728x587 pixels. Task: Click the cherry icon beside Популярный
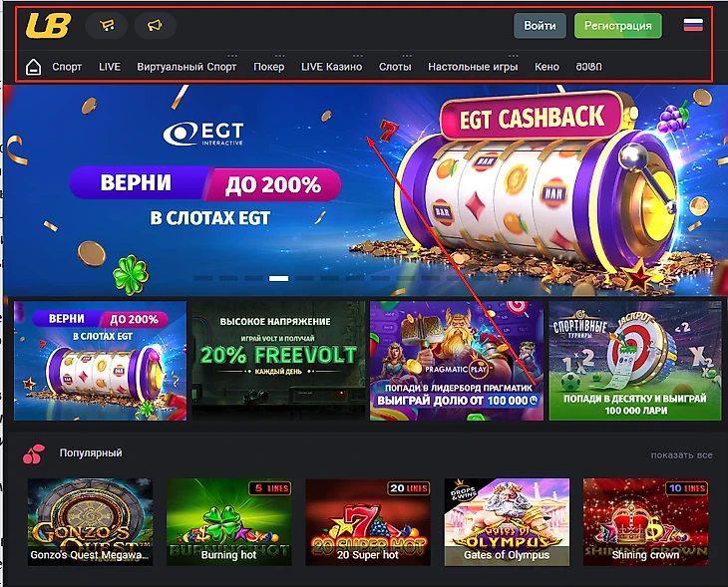pyautogui.click(x=34, y=453)
